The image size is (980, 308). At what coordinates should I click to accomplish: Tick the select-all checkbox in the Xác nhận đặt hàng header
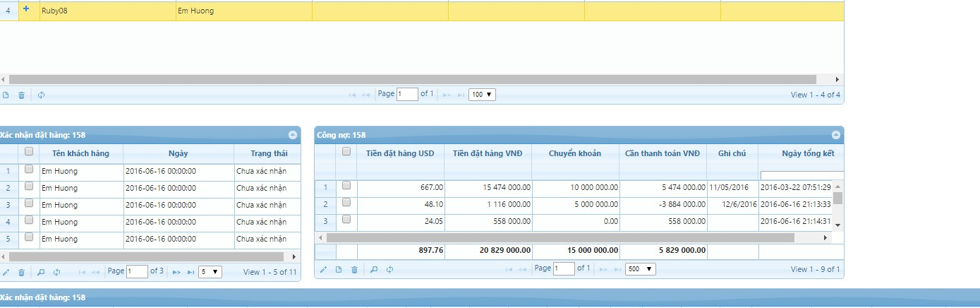tap(29, 151)
